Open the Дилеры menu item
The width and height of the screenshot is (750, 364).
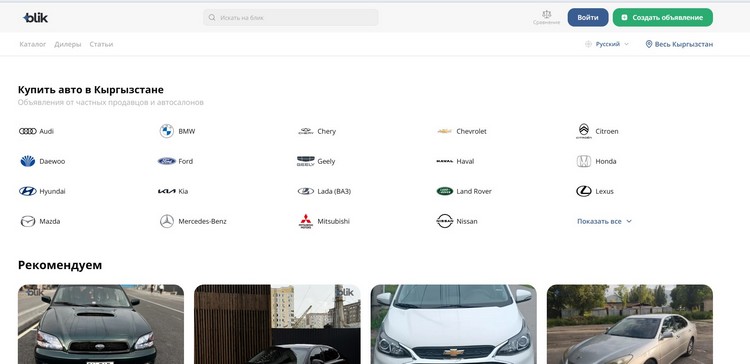(x=67, y=44)
